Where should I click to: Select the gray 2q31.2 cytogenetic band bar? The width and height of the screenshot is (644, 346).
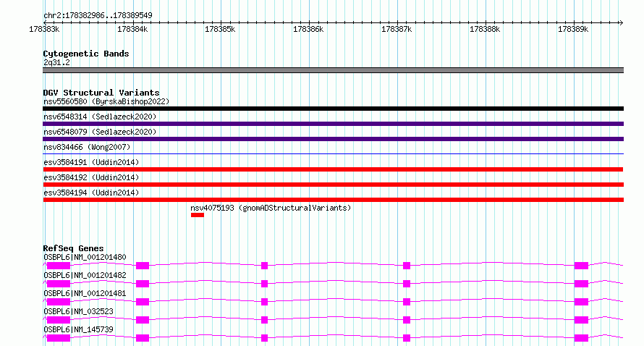(x=333, y=70)
